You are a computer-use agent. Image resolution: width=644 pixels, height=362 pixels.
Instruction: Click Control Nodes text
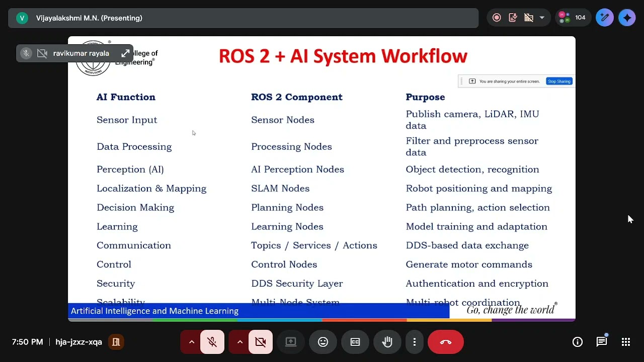284,264
